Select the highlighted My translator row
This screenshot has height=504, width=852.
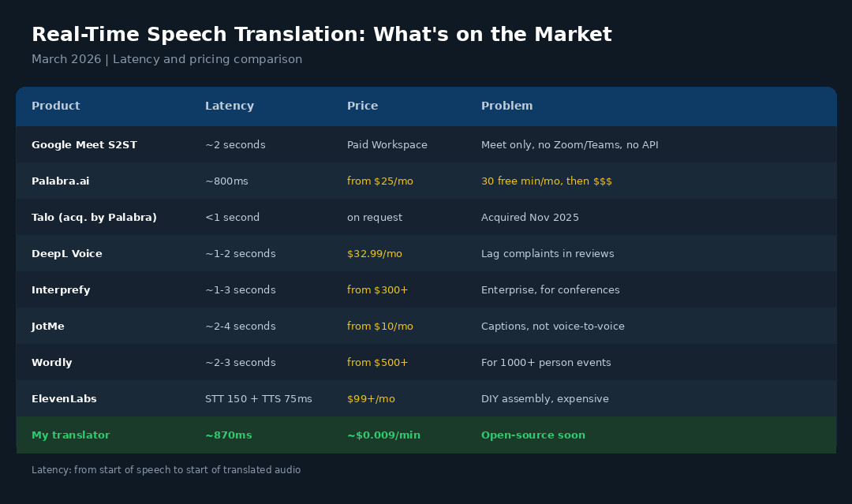click(x=426, y=435)
